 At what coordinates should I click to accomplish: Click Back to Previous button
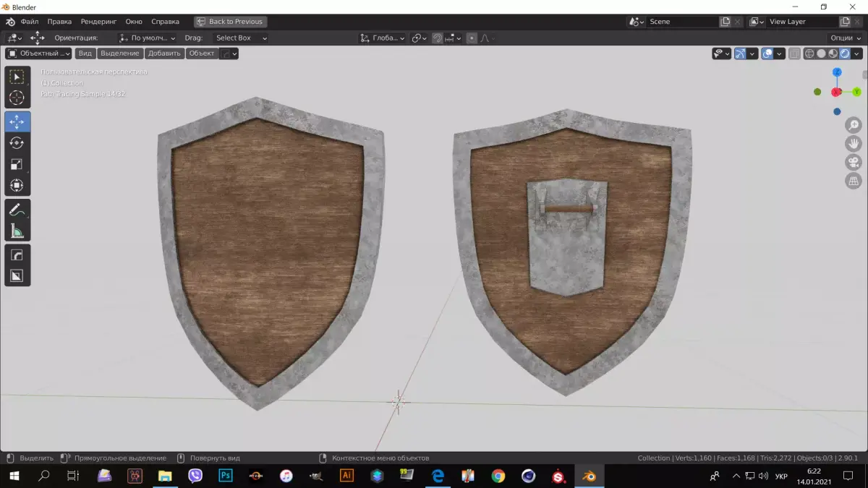pyautogui.click(x=231, y=22)
